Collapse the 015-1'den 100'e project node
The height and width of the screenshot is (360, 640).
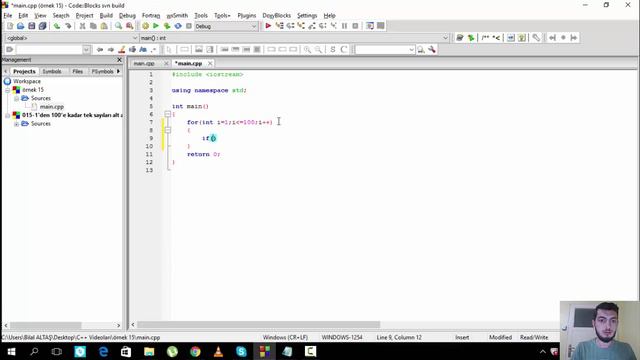[x=7, y=116]
